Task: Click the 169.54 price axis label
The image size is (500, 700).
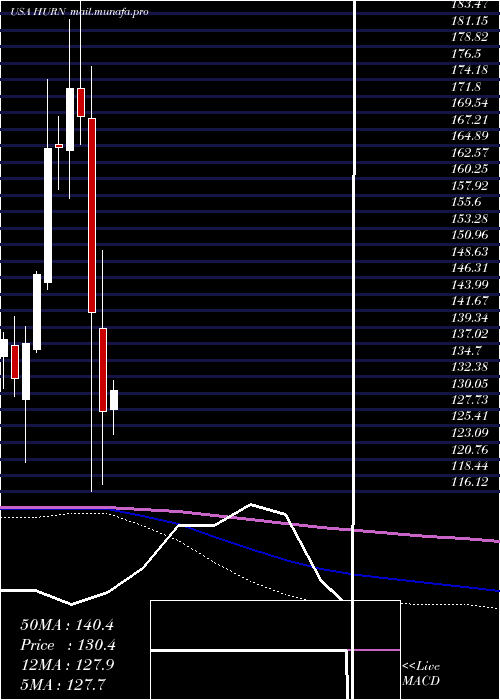Action: (x=470, y=104)
